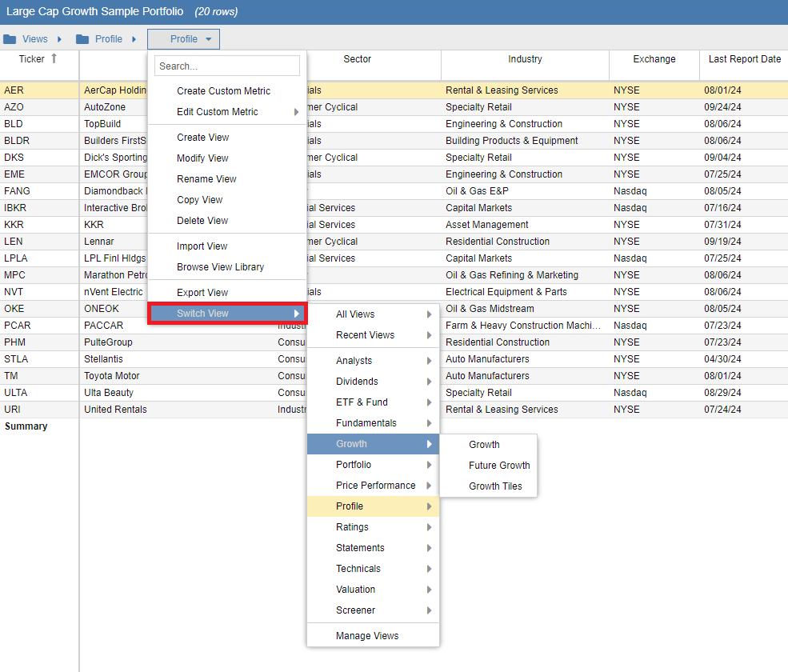Click the Views folder icon

coord(10,39)
